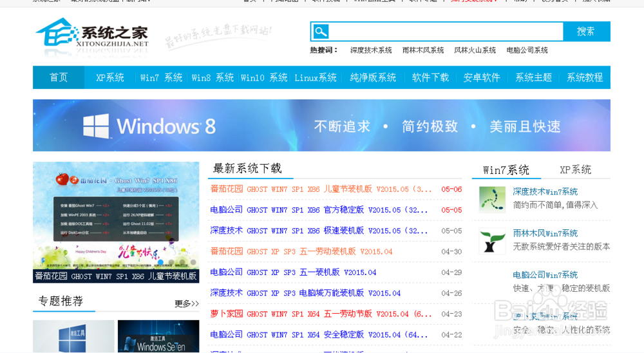Click the 05-06 date in download list

click(451, 189)
